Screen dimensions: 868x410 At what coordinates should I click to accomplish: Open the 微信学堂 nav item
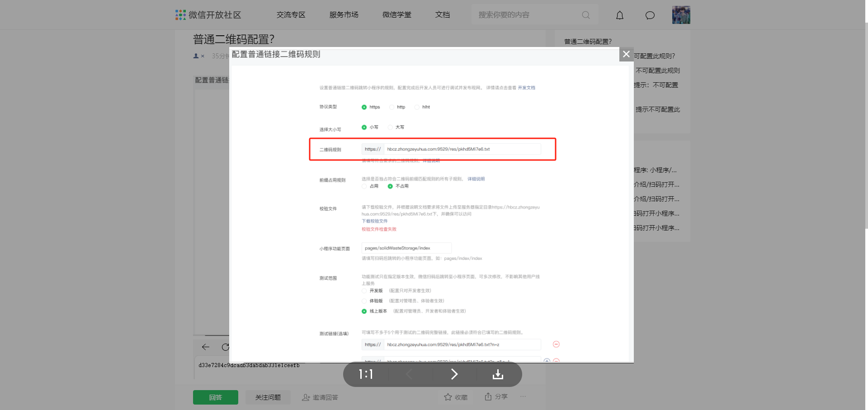click(x=397, y=15)
